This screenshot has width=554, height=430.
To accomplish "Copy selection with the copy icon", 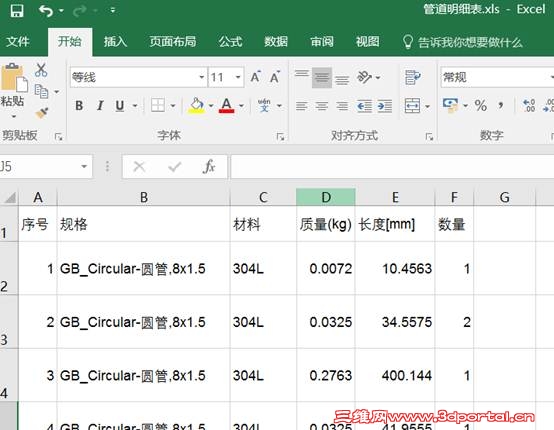I will (x=42, y=92).
